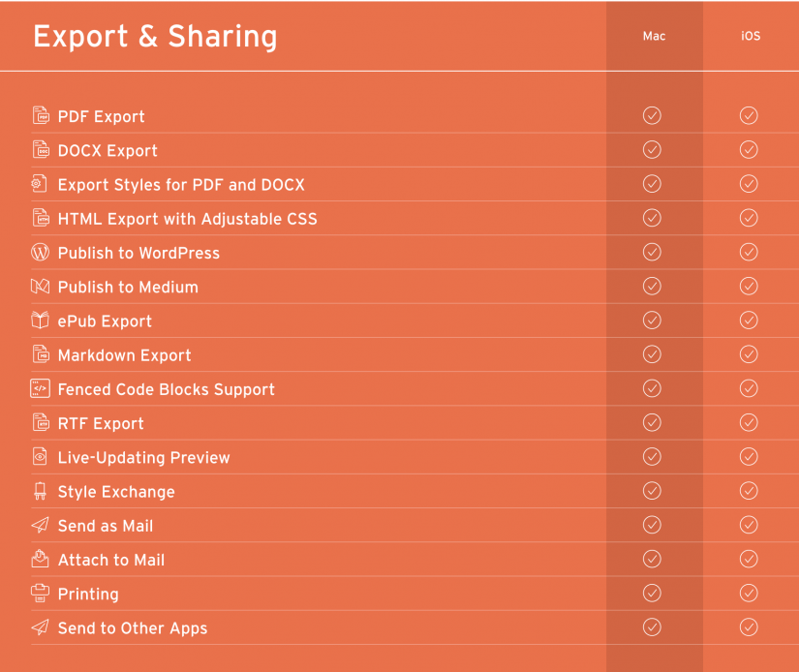Click the Send as Mail paper plane icon
799x672 pixels.
click(x=41, y=525)
